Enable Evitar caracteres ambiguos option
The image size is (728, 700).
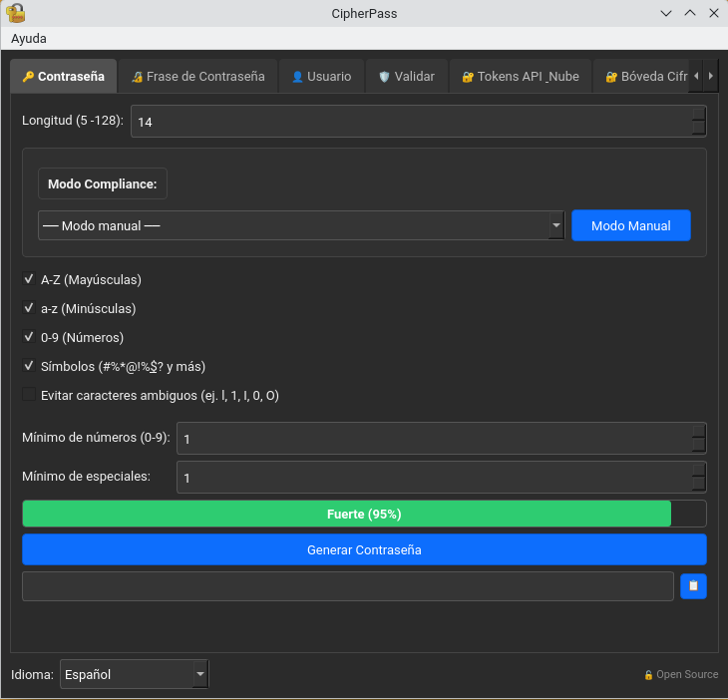pyautogui.click(x=29, y=395)
